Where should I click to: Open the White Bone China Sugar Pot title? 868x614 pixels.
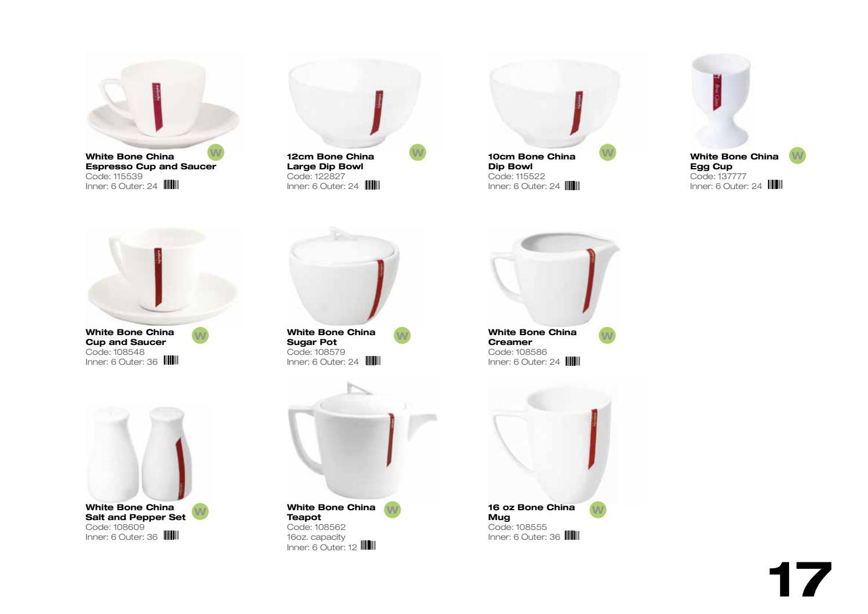pos(331,337)
